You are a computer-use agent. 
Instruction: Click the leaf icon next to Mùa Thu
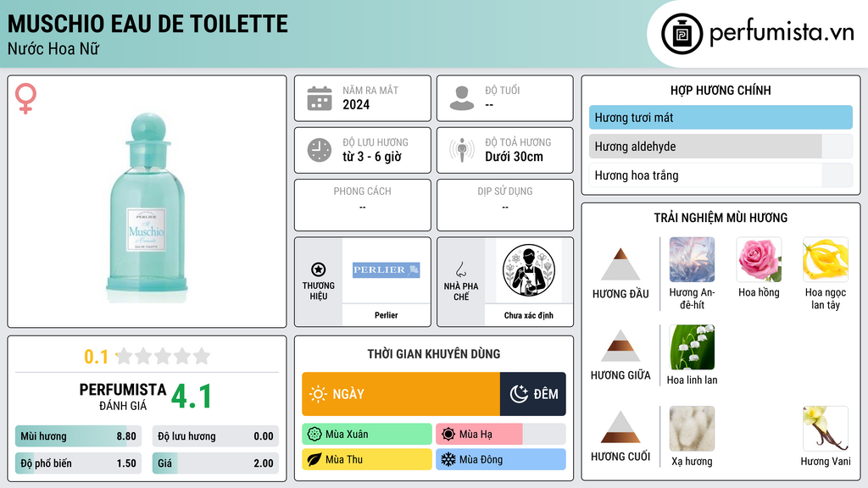point(314,460)
